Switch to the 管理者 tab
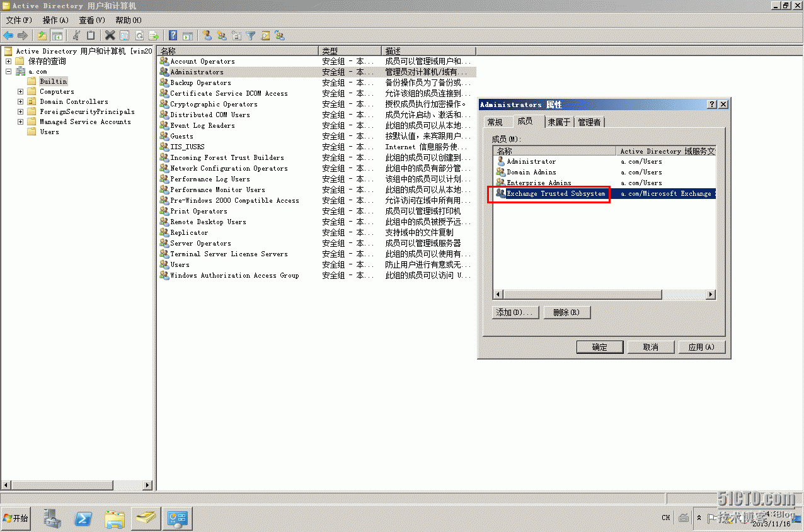This screenshot has height=532, width=804. click(x=590, y=122)
